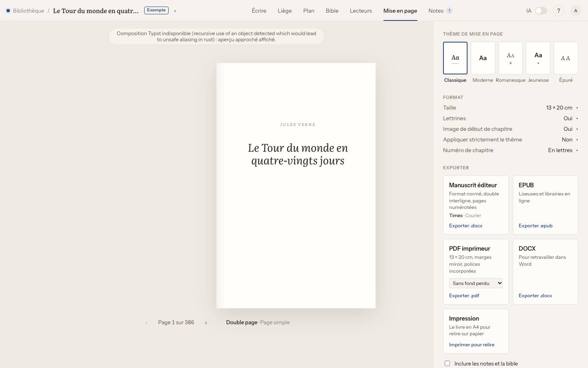The image size is (588, 368).
Task: Open the user avatar "A" menu
Action: click(575, 11)
